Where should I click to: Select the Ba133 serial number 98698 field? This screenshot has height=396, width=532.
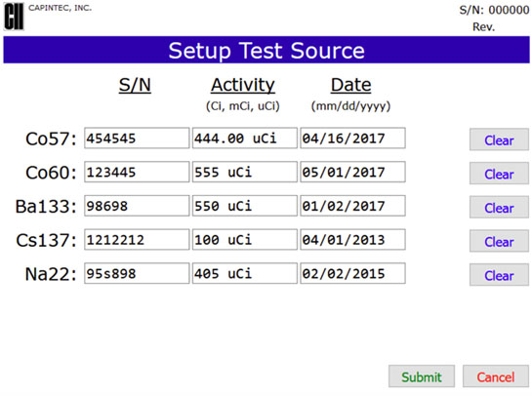point(137,206)
